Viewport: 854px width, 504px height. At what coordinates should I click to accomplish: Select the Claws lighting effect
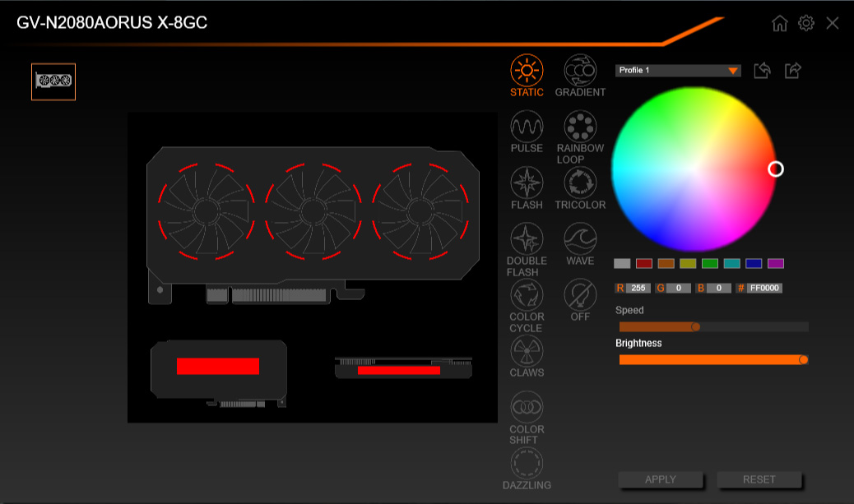tap(526, 350)
